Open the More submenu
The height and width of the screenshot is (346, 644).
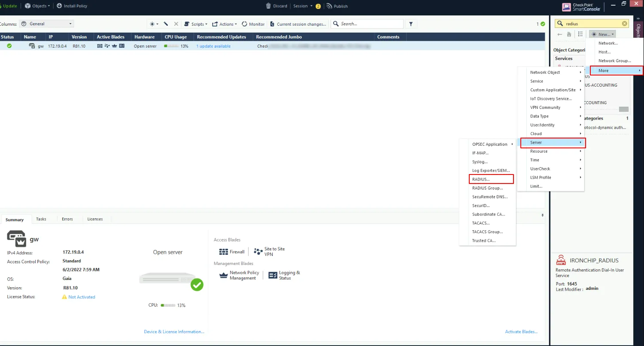[x=617, y=70]
